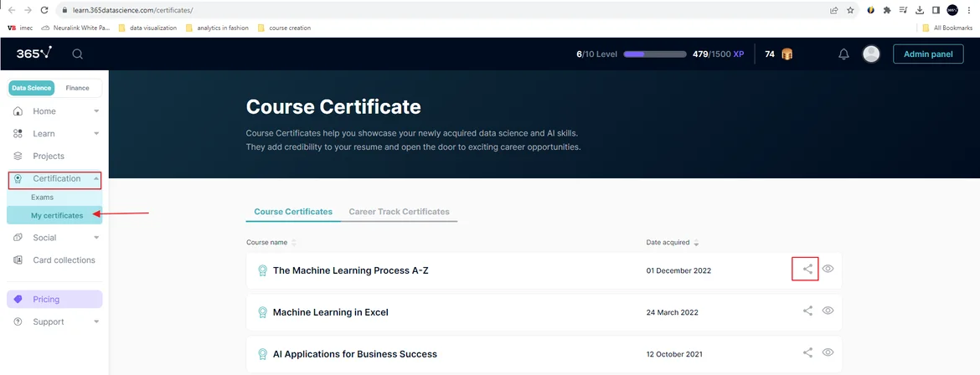Click the 365 Data Science logo
This screenshot has width=980, height=375.
[34, 54]
